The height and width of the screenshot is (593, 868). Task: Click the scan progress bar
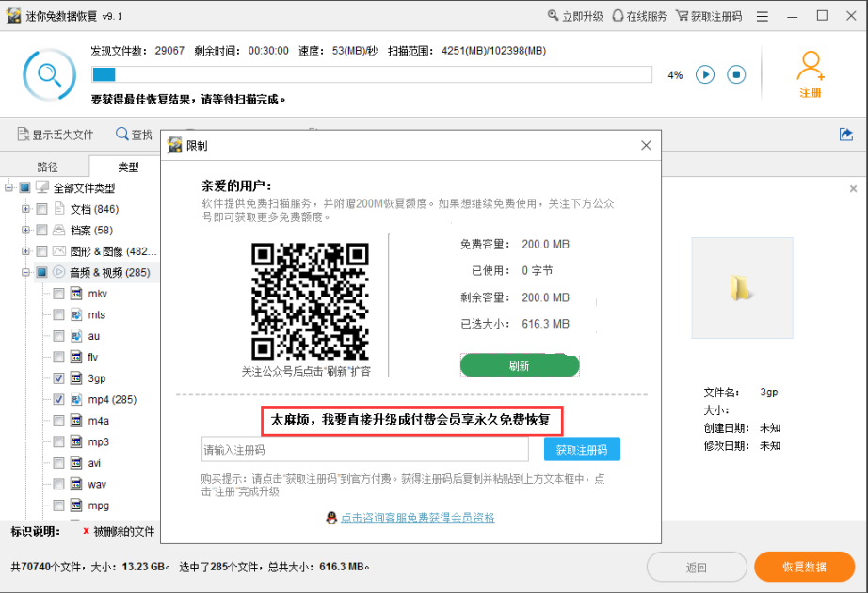pyautogui.click(x=372, y=74)
